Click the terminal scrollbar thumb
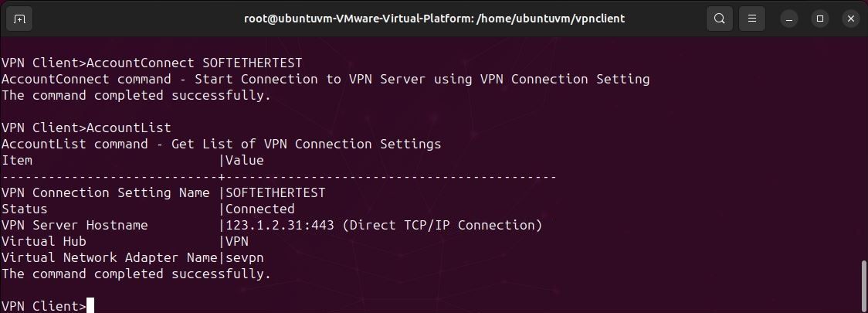Screen dimensions: 868x313 (863, 286)
